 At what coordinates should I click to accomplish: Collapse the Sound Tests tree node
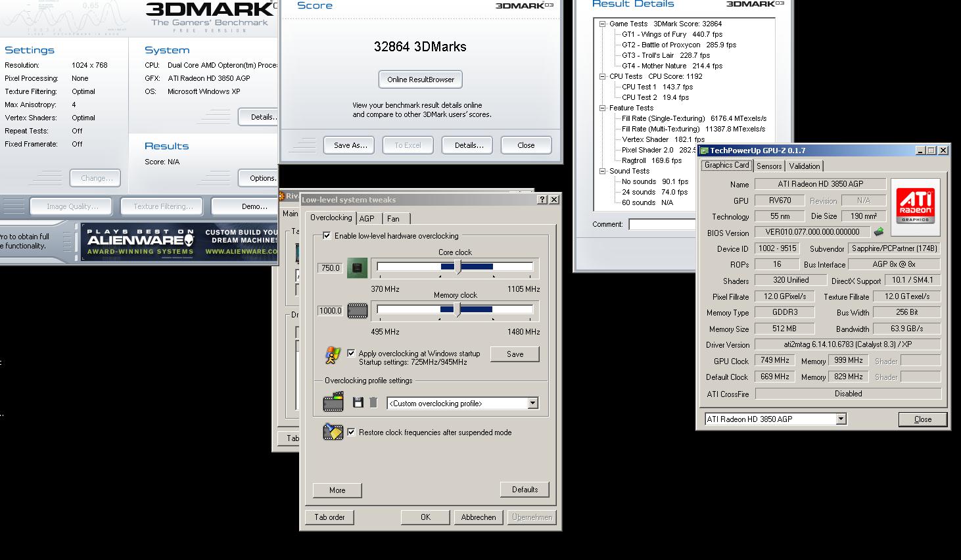coord(602,171)
